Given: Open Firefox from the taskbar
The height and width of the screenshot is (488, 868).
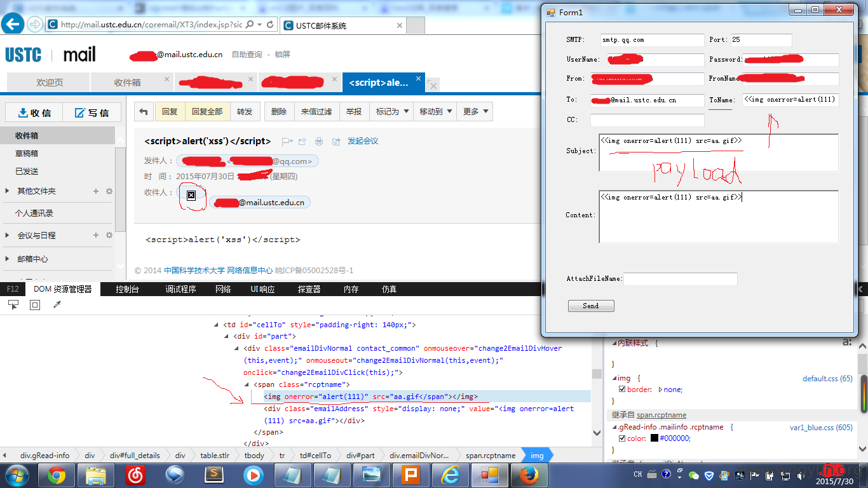Looking at the screenshot, I should tap(529, 475).
